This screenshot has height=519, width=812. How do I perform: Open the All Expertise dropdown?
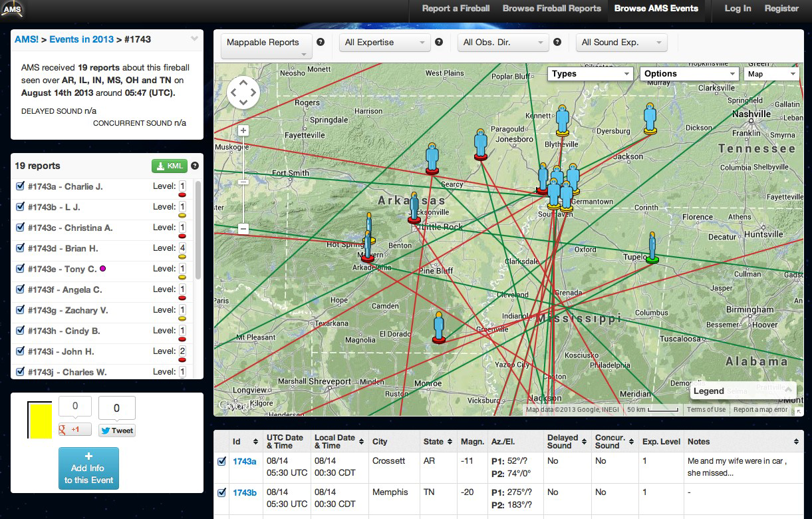(384, 43)
